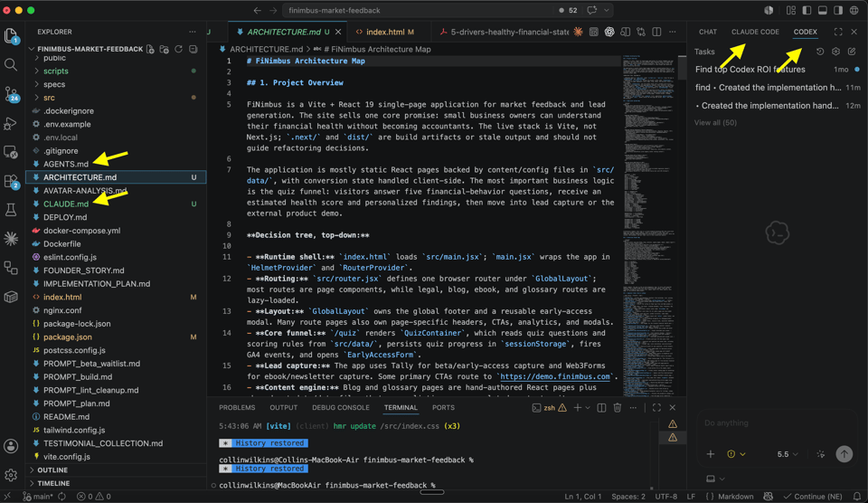Open the new terminal profile dropdown arrow
The height and width of the screenshot is (503, 868).
tap(588, 408)
